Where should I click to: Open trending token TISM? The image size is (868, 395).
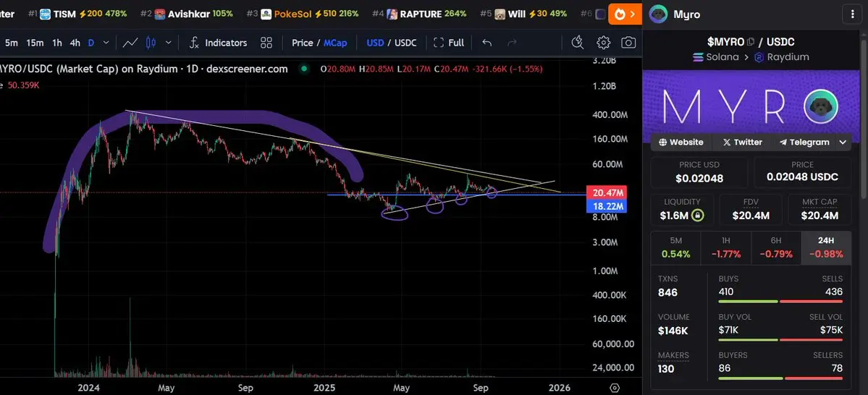77,14
